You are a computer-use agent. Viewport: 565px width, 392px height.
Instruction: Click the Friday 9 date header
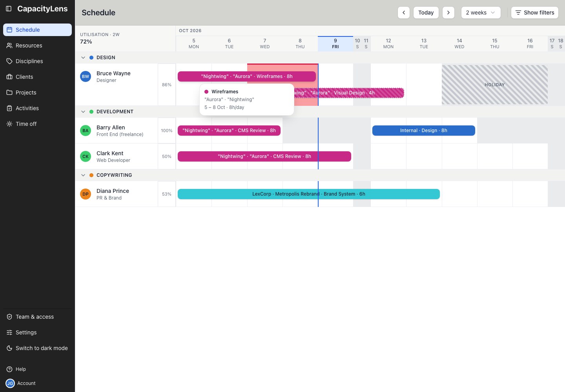[335, 44]
